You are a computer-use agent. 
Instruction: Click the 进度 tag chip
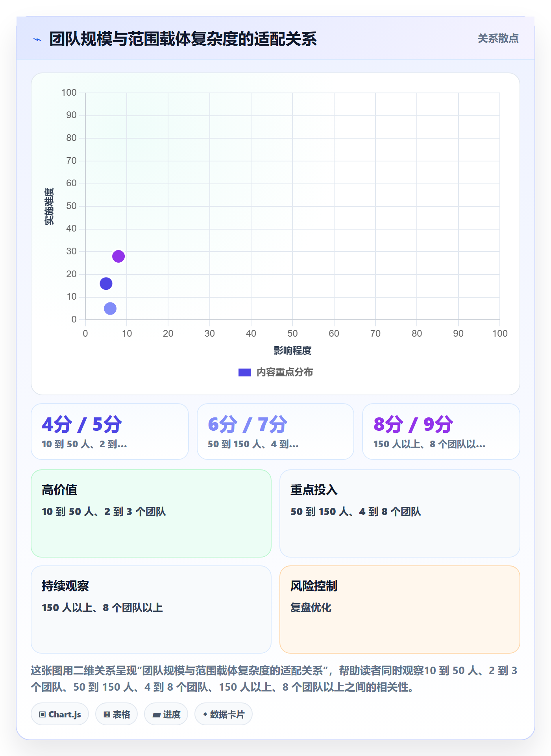pyautogui.click(x=166, y=714)
